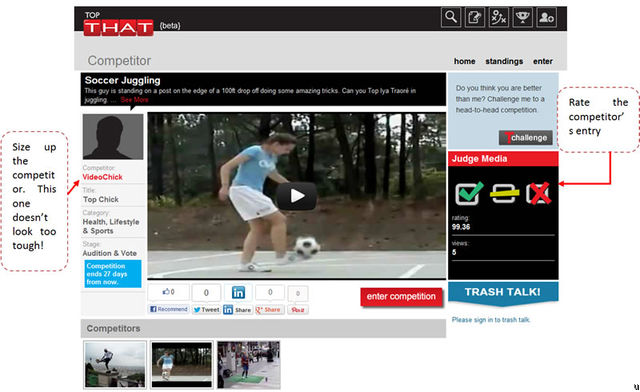Open the head-to-head strategy icon in header
This screenshot has height=392, width=640.
pyautogui.click(x=498, y=18)
